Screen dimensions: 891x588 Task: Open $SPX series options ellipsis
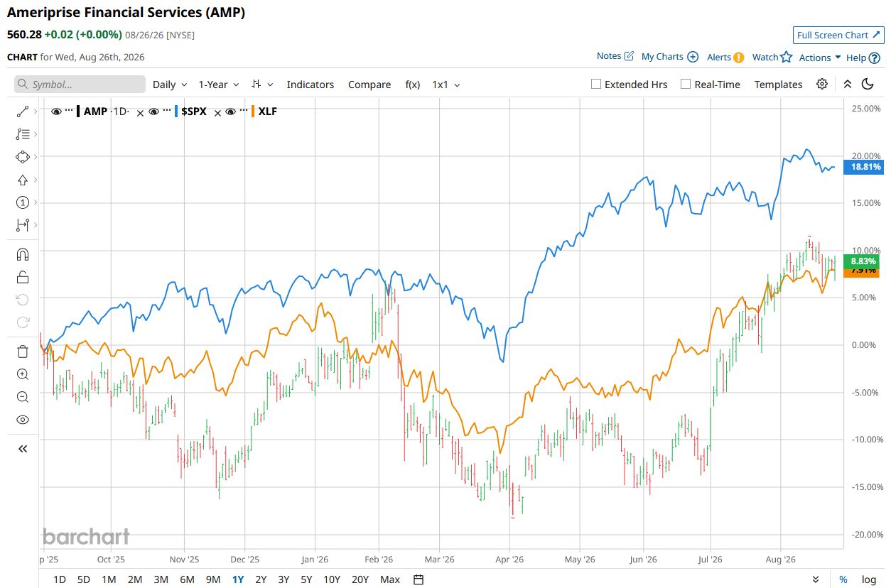(x=168, y=110)
